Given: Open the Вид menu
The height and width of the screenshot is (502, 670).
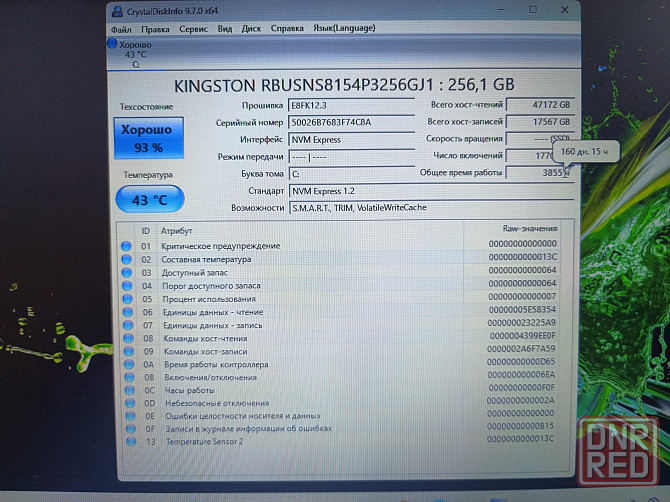Looking at the screenshot, I should pyautogui.click(x=224, y=29).
